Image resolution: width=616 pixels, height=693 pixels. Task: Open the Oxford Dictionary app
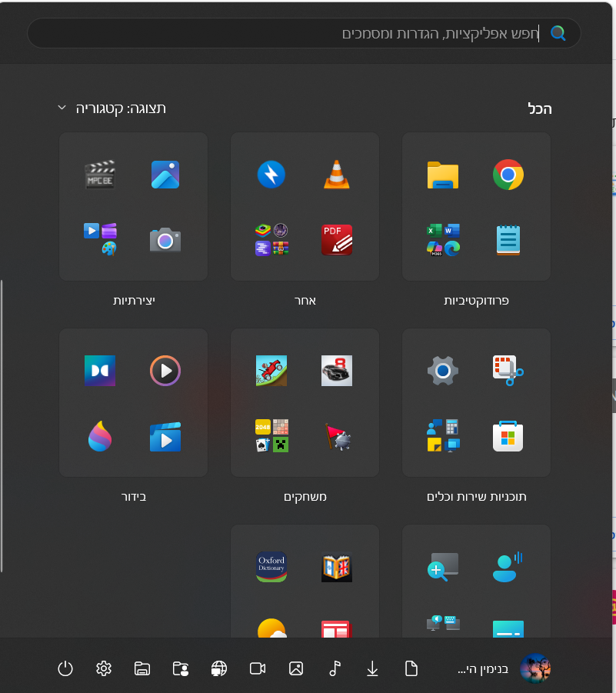[271, 567]
